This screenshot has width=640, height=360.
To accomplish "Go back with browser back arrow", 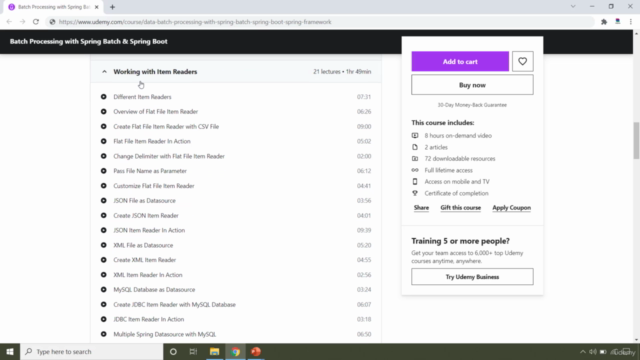I will coord(9,22).
